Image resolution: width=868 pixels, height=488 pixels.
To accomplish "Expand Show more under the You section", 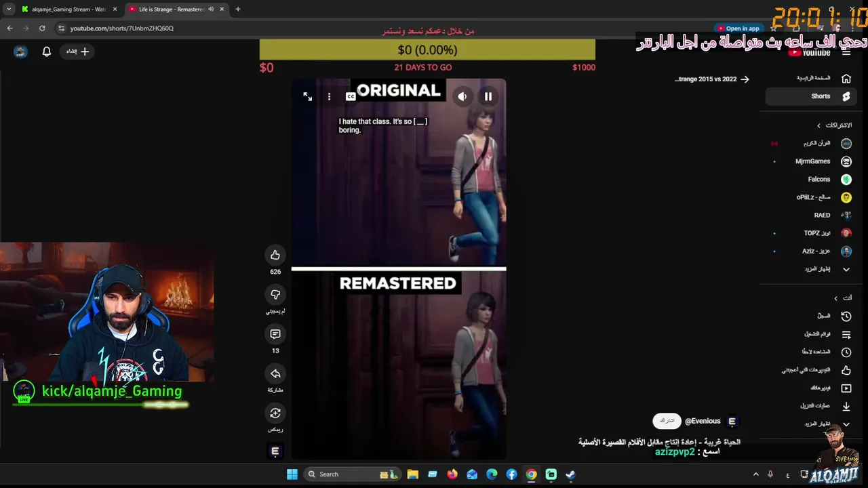I will (x=812, y=424).
